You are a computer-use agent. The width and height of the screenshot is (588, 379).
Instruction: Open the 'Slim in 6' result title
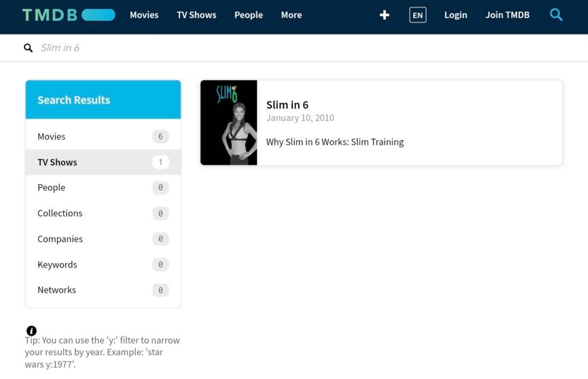coord(287,105)
